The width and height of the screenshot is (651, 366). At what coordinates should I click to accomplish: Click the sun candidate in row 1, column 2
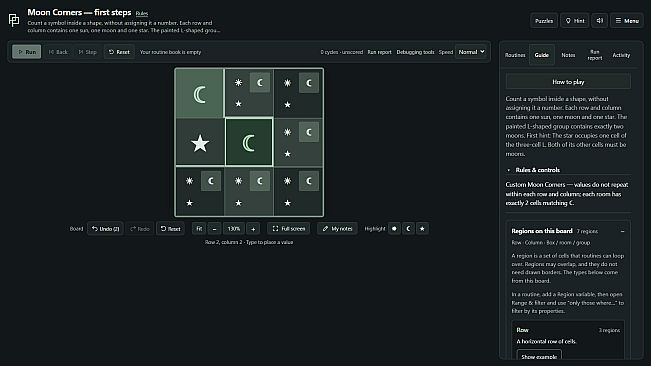pyautogui.click(x=238, y=83)
